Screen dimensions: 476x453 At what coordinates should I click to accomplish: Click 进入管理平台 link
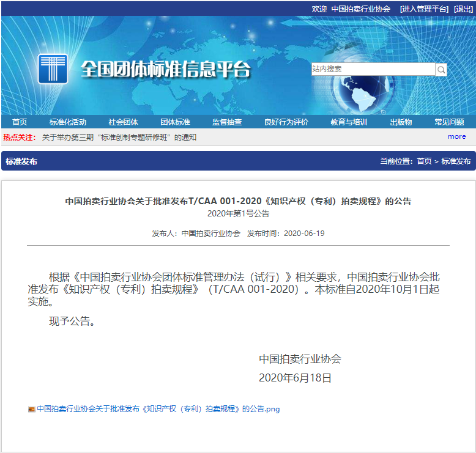tap(424, 9)
